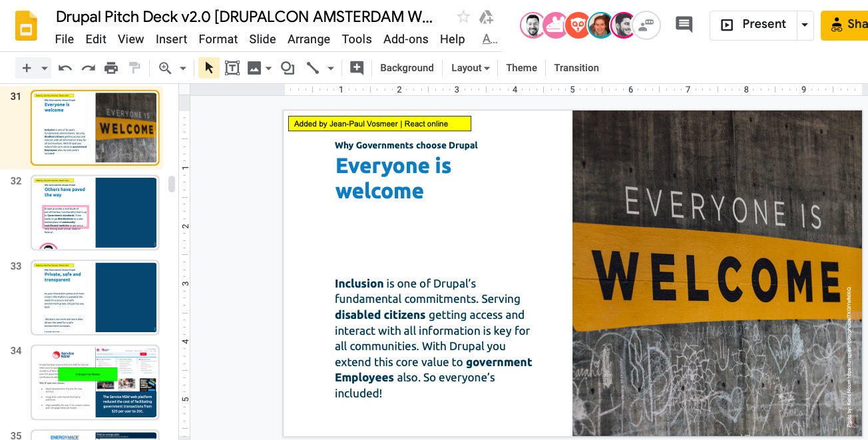Open the Add-ons menu

(x=406, y=39)
